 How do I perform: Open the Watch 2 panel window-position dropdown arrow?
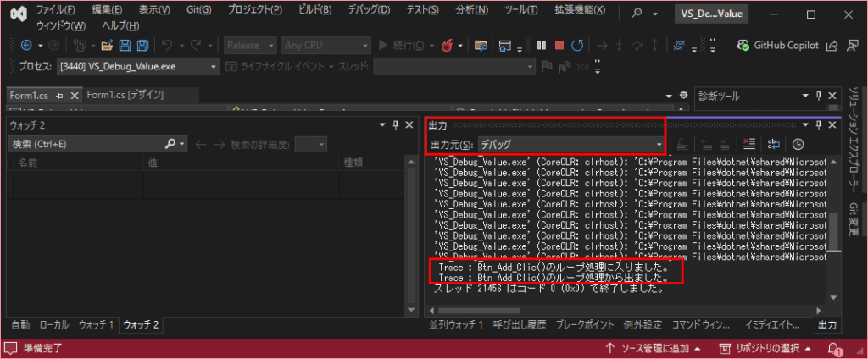click(x=383, y=125)
